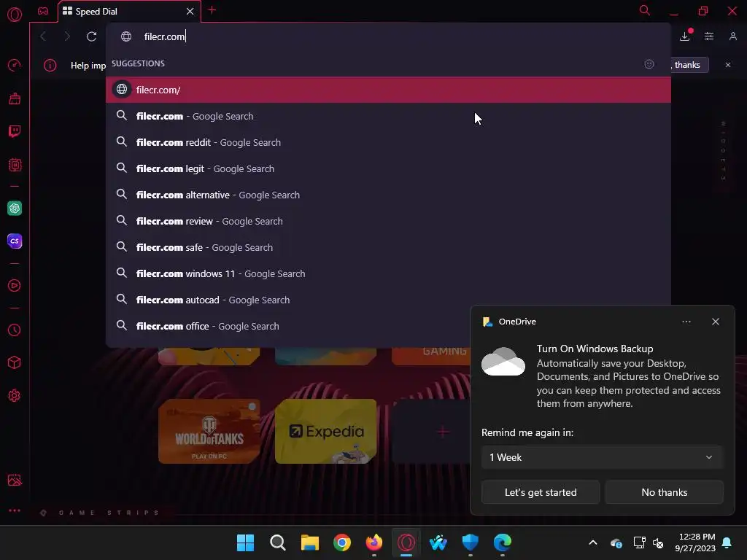Click the smiley feedback icon in suggestions
747x560 pixels.
649,64
